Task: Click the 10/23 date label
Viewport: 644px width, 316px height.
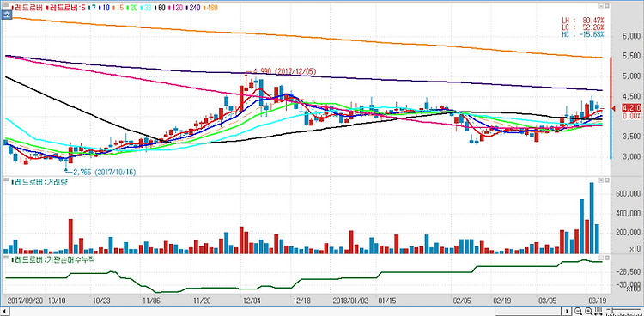Action: click(x=101, y=301)
